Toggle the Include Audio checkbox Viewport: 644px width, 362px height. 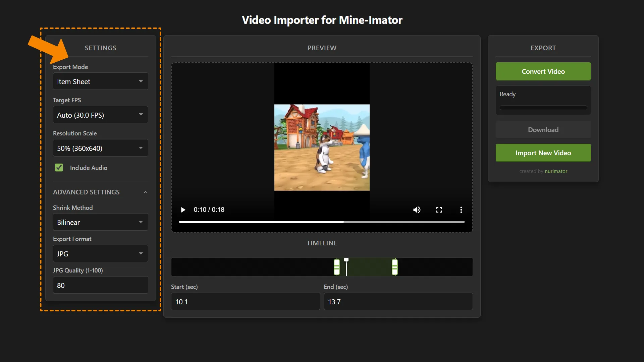(x=59, y=168)
